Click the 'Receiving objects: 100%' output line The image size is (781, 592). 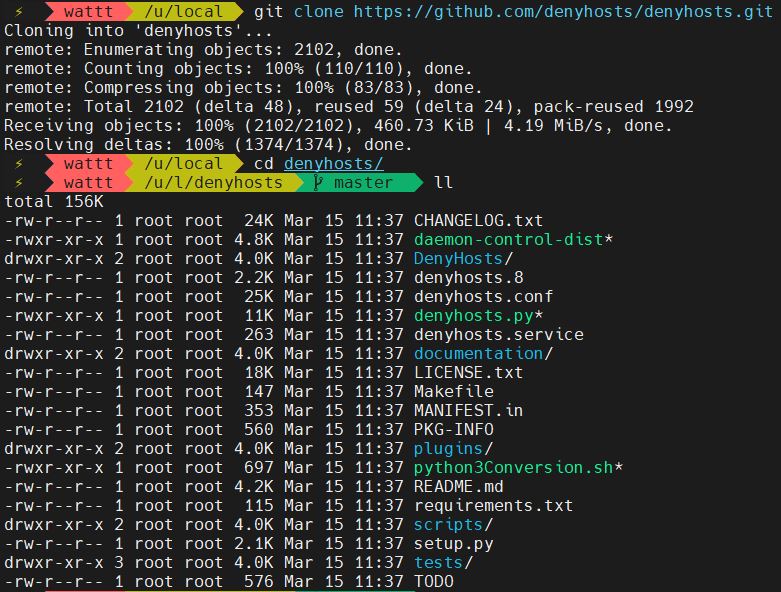point(338,125)
